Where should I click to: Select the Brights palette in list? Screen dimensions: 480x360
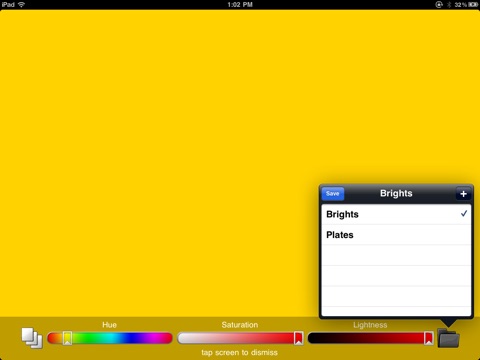[396, 214]
